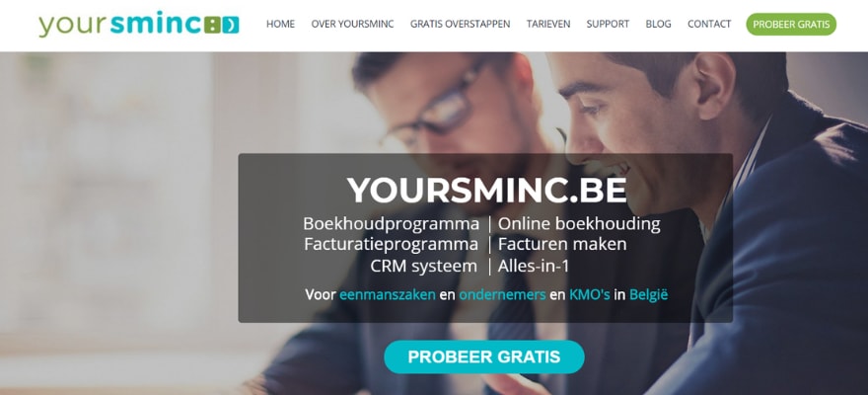Click the large teal PROBEER GRATIS button
This screenshot has width=868, height=395.
(484, 356)
